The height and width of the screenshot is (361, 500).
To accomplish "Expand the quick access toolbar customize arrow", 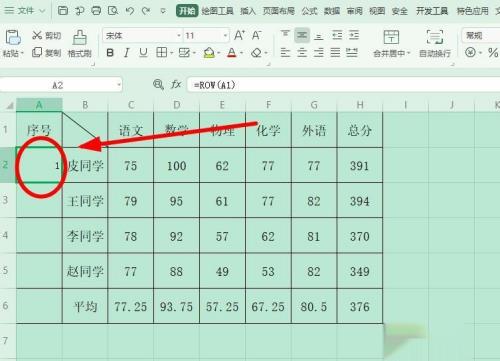I will [x=163, y=11].
